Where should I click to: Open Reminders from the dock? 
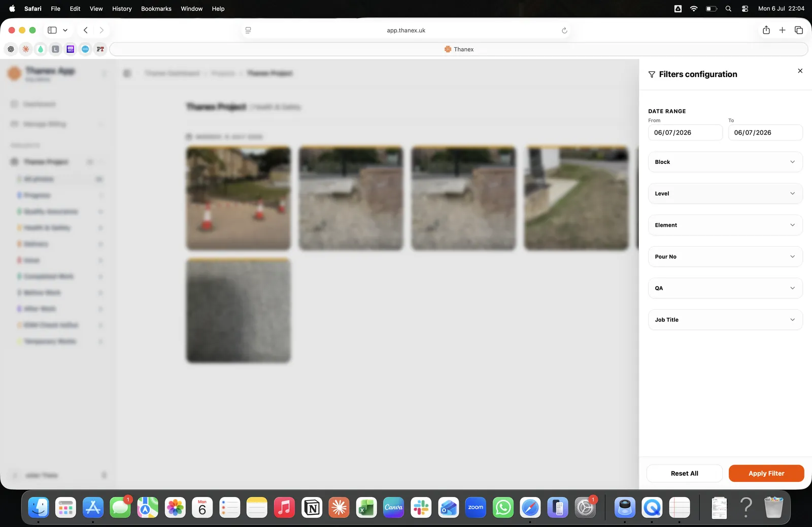(x=229, y=507)
